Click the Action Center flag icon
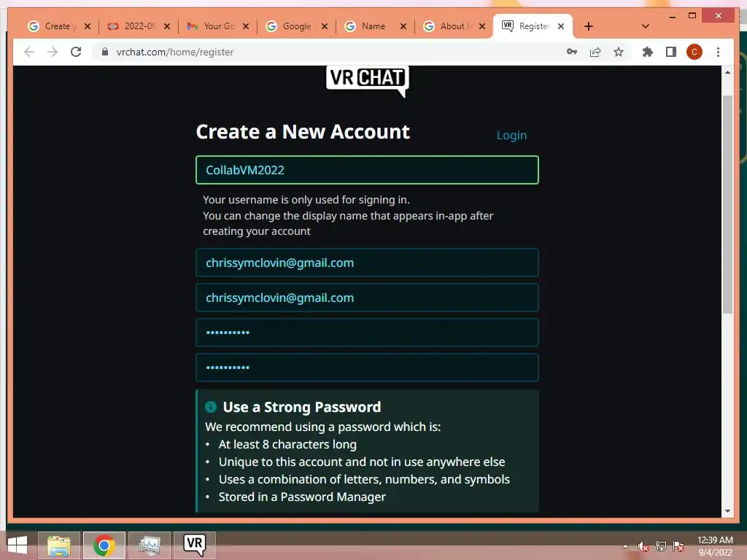747x560 pixels. pos(678,546)
